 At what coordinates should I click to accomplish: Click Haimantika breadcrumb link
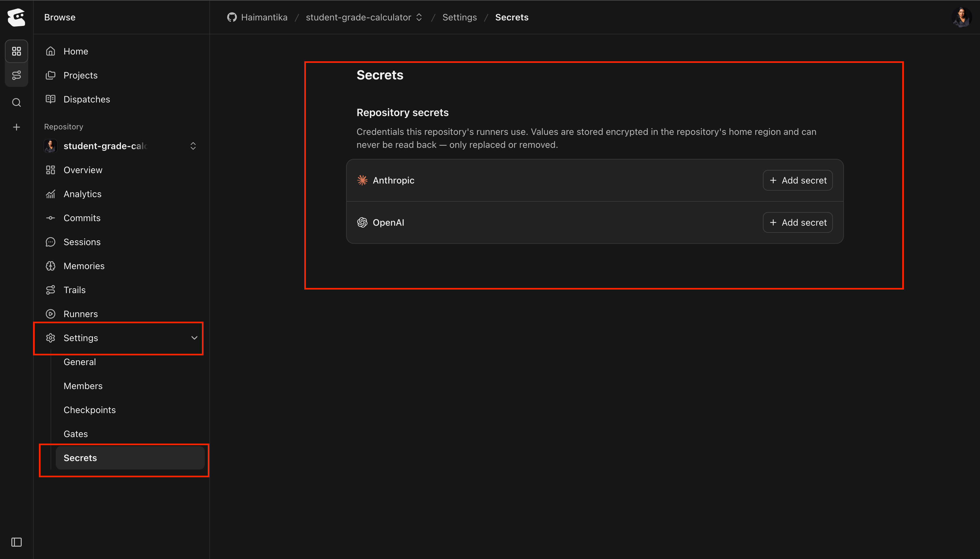264,17
